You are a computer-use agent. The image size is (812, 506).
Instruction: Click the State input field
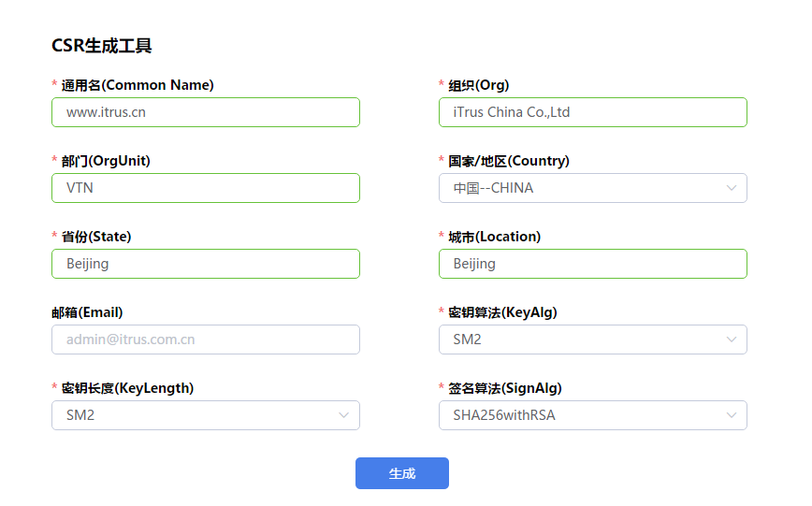pyautogui.click(x=206, y=264)
